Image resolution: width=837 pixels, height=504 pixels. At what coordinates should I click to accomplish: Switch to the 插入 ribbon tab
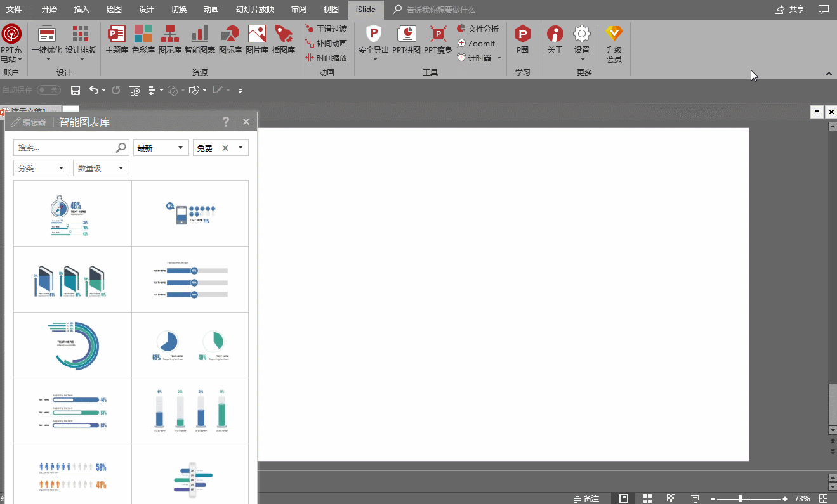(x=82, y=10)
